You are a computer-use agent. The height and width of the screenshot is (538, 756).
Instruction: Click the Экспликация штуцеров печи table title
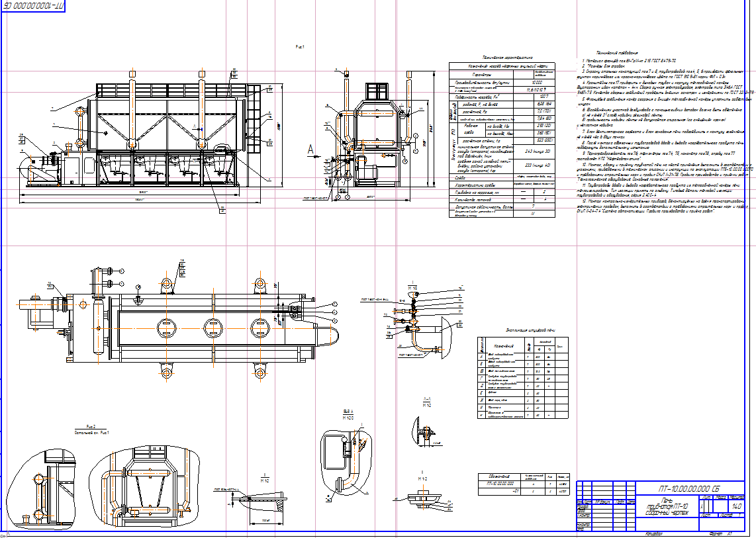520,329
